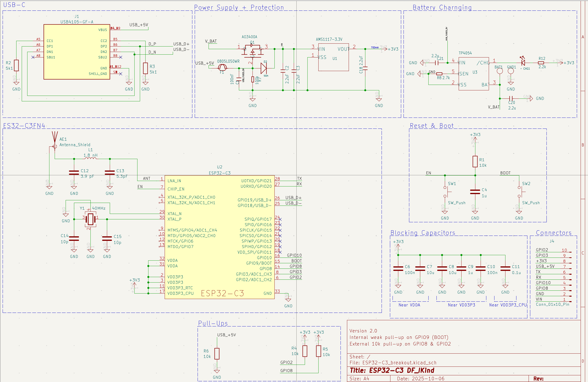Click the file name ESP32-C3_breakout.kicad_sch

[399, 362]
